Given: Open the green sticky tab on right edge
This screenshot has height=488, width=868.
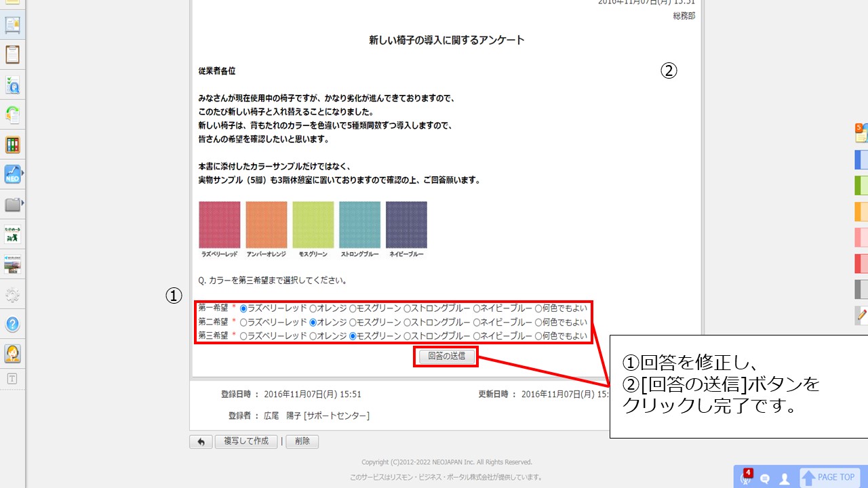Looking at the screenshot, I should tap(861, 185).
